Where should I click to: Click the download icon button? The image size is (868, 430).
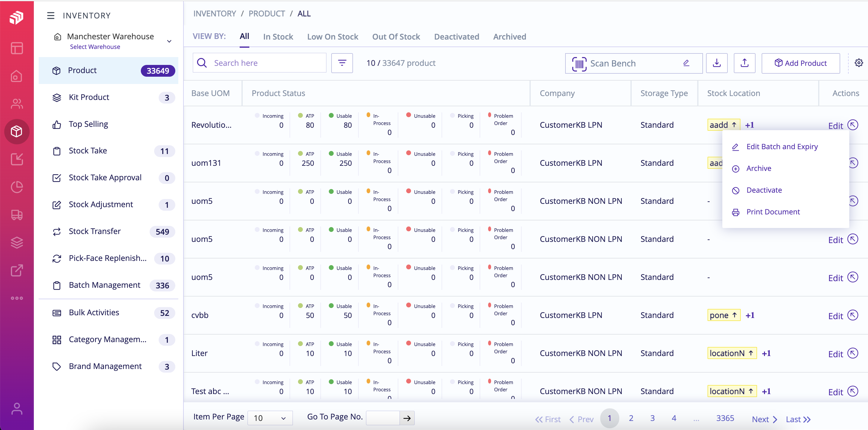[716, 63]
